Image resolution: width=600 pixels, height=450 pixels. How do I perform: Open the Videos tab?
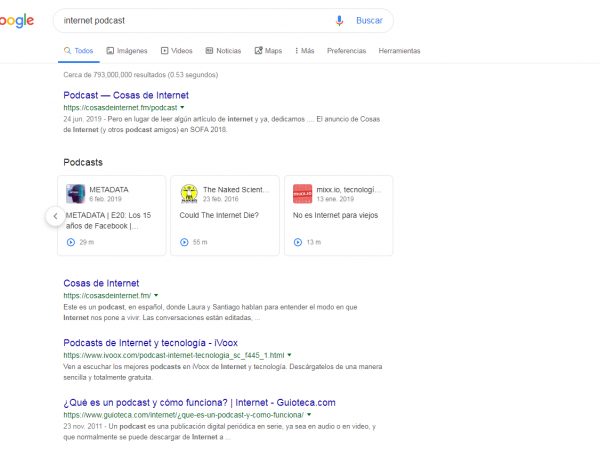click(176, 51)
